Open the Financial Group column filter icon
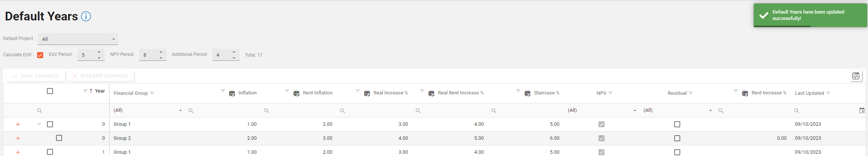The width and height of the screenshot is (868, 156). pyautogui.click(x=152, y=93)
